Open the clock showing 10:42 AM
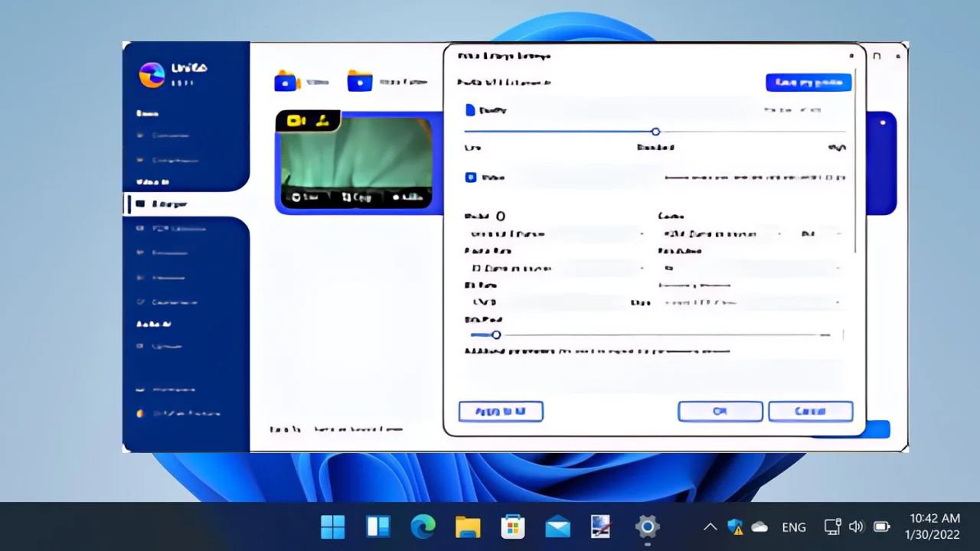Viewport: 980px width, 551px height. (933, 527)
